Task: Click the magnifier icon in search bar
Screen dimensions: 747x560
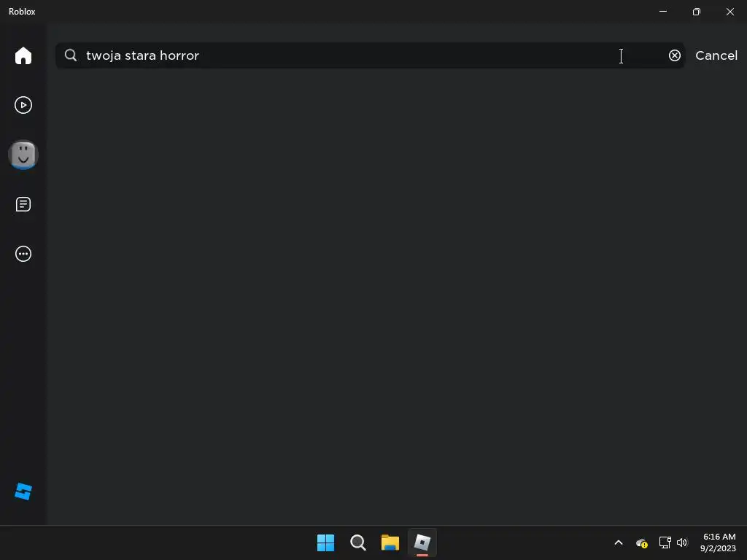Action: click(x=71, y=55)
